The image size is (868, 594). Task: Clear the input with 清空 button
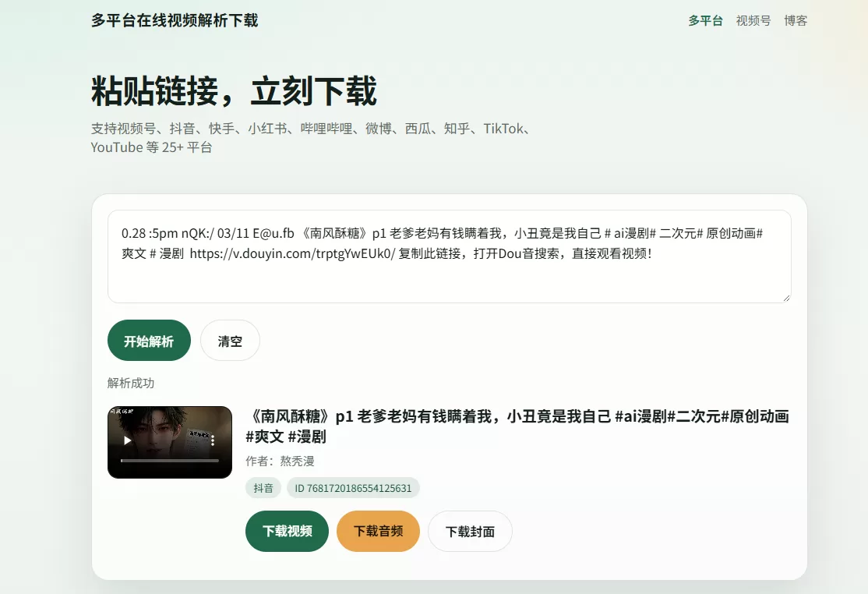click(230, 341)
